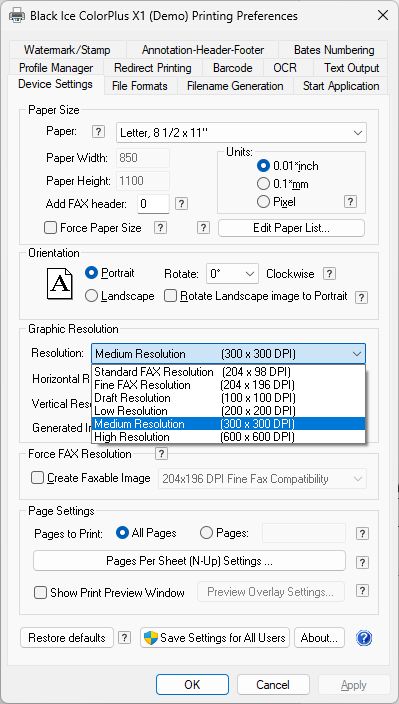Image resolution: width=399 pixels, height=704 pixels.
Task: Click help icon for Pages Per Sheet settings
Action: tap(362, 563)
